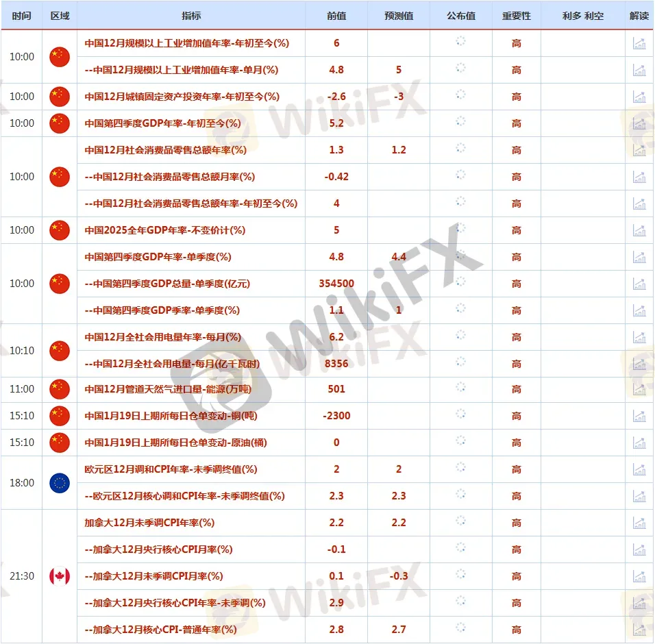This screenshot has width=655, height=644.
Task: Open chart icon for 社会消费品零售总额年率(%) row
Action: pyautogui.click(x=639, y=150)
